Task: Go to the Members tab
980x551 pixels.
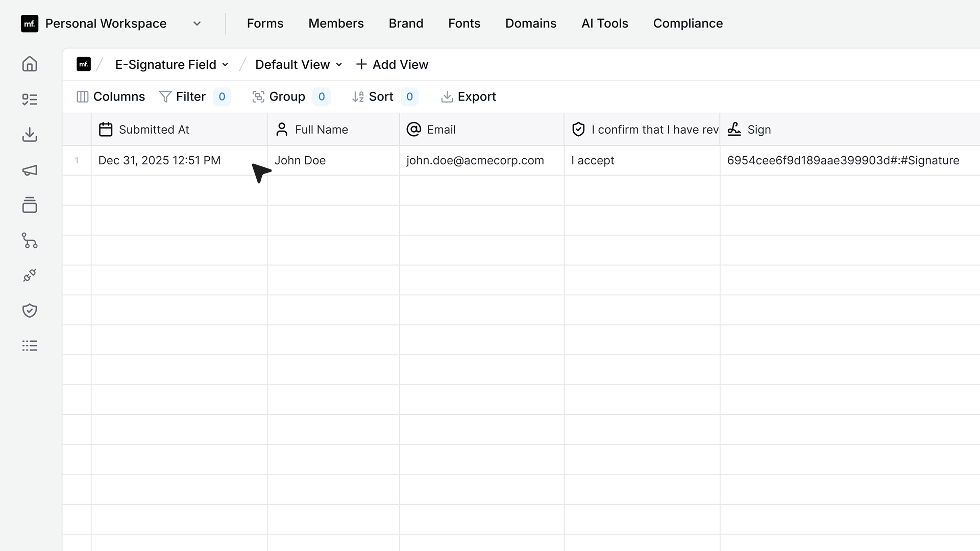Action: [x=336, y=23]
